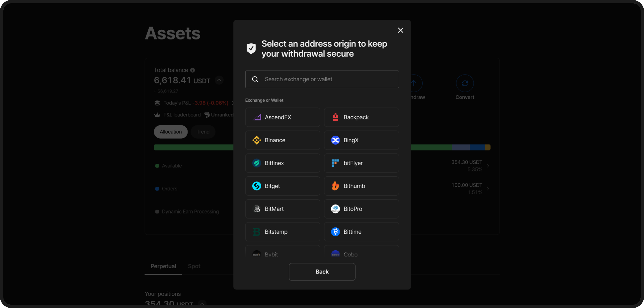Select the Allocation view toggle
644x308 pixels.
pyautogui.click(x=171, y=132)
